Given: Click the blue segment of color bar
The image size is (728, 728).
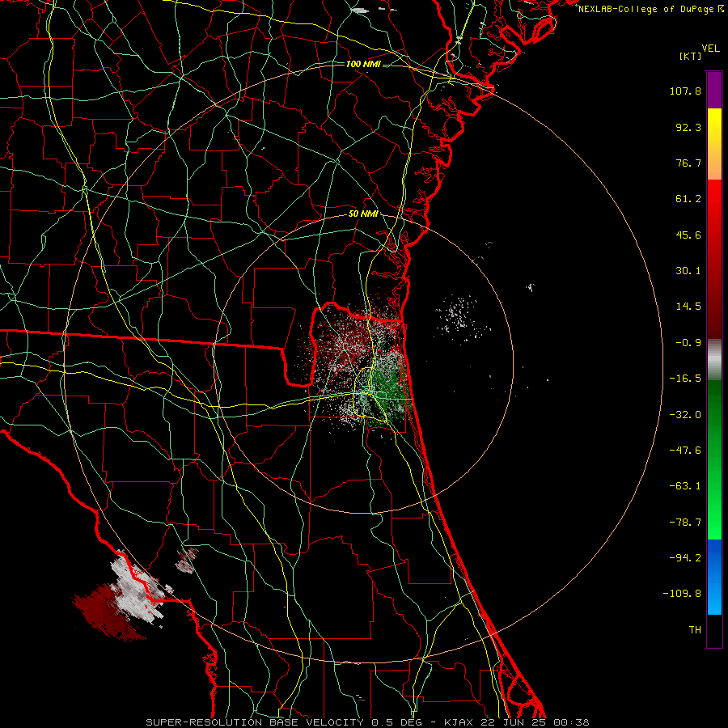Looking at the screenshot, I should (x=714, y=577).
